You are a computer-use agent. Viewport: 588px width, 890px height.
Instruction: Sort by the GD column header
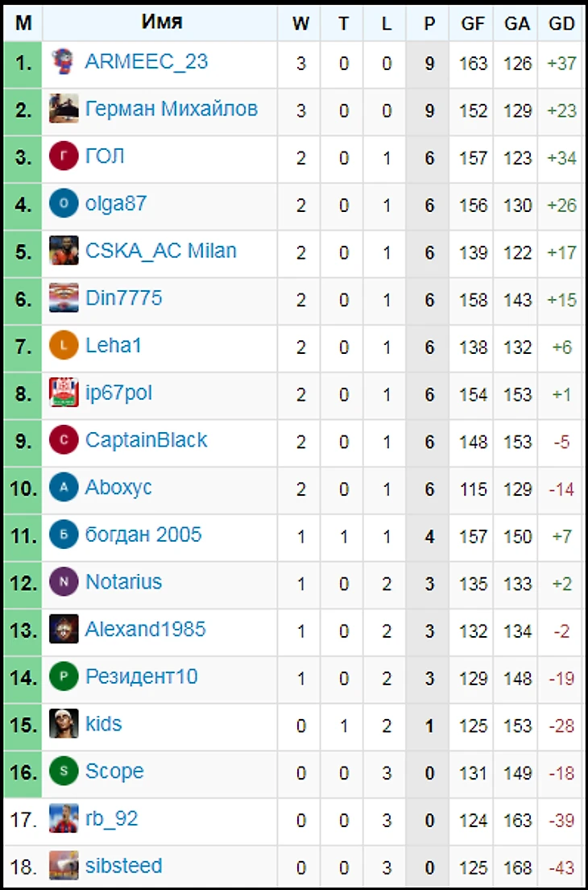pyautogui.click(x=561, y=24)
